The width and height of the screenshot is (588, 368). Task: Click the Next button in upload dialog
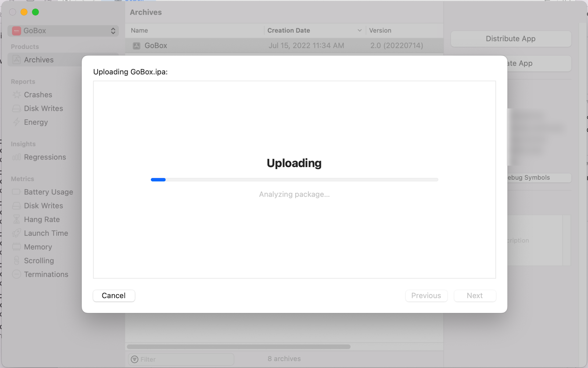pyautogui.click(x=475, y=296)
